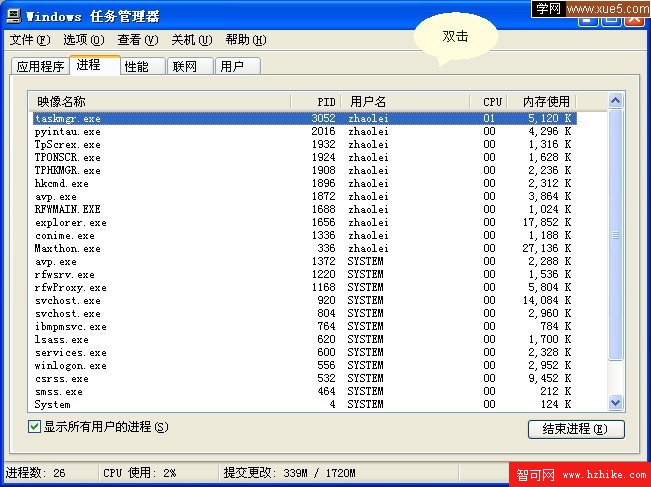Select the lsass.exe process

click(x=305, y=339)
